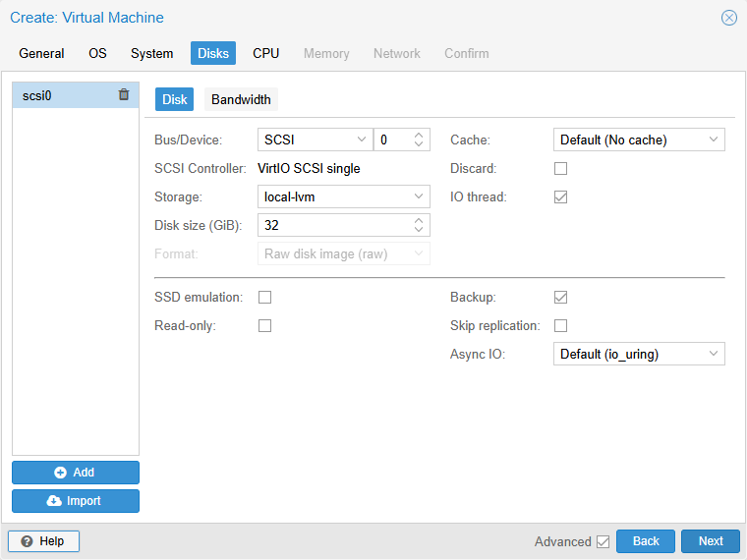The image size is (747, 560).
Task: Toggle the IO thread checkbox
Action: (560, 197)
